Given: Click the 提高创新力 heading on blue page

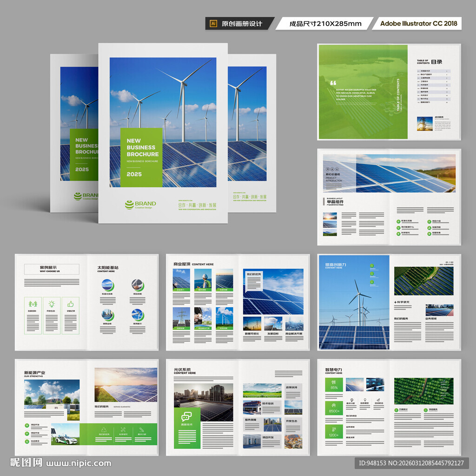Looking at the screenshot, I should pyautogui.click(x=335, y=264).
